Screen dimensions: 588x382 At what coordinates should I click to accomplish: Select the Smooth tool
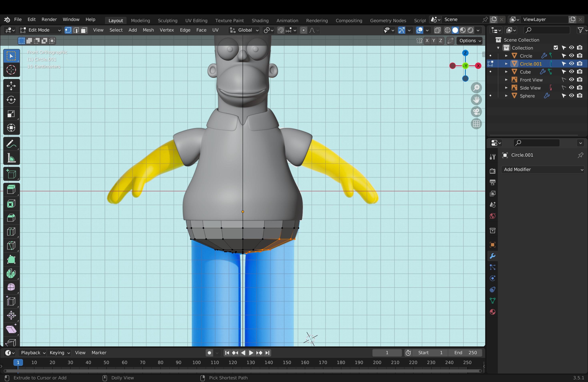click(x=11, y=287)
